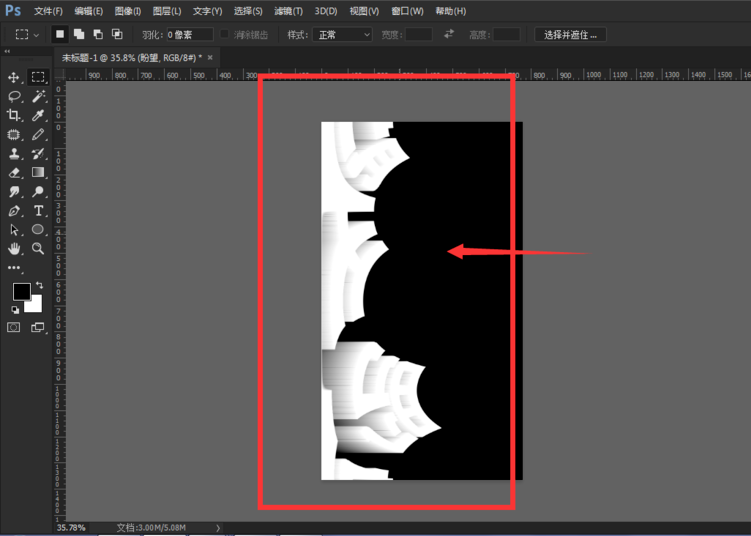This screenshot has width=751, height=536.
Task: Select the Horizontal Type tool
Action: 38,211
